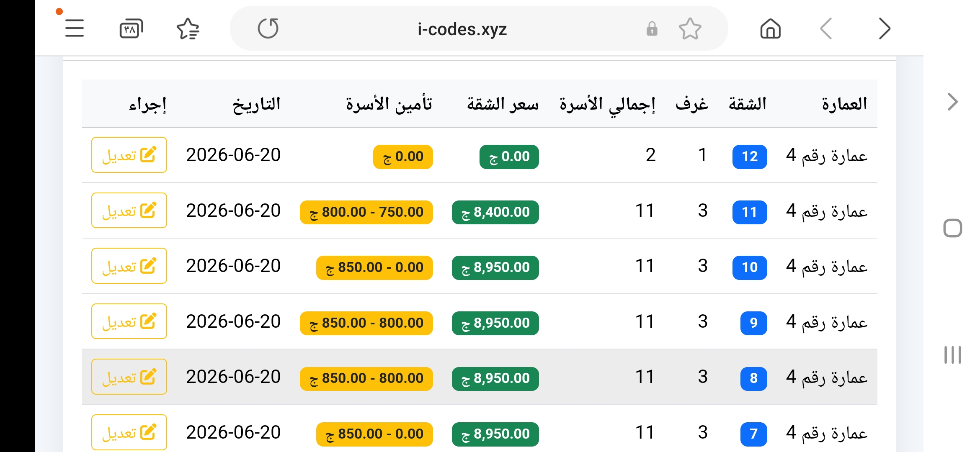Image resolution: width=980 pixels, height=452 pixels.
Task: Tap the Android home navigation button
Action: click(952, 228)
